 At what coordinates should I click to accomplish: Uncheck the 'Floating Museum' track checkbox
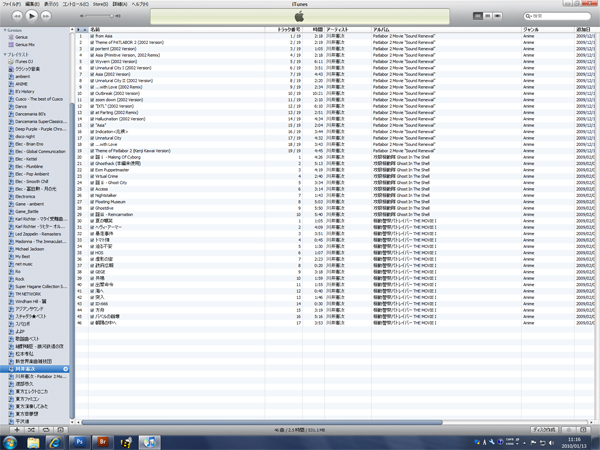click(x=92, y=202)
